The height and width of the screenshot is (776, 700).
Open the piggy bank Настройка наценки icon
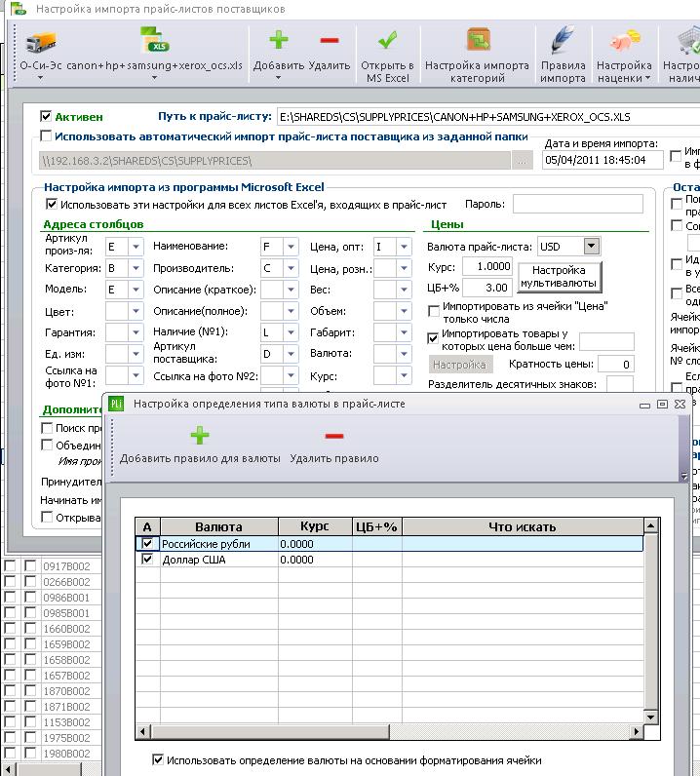624,41
